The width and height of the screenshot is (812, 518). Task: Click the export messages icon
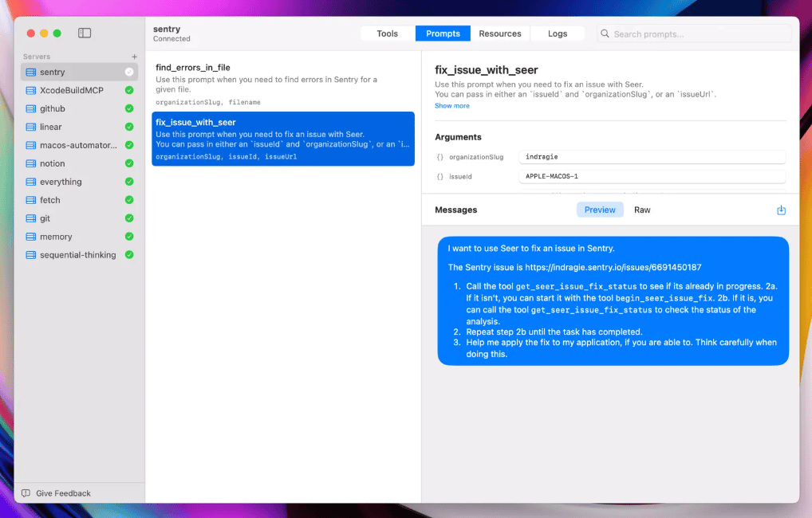(x=782, y=210)
